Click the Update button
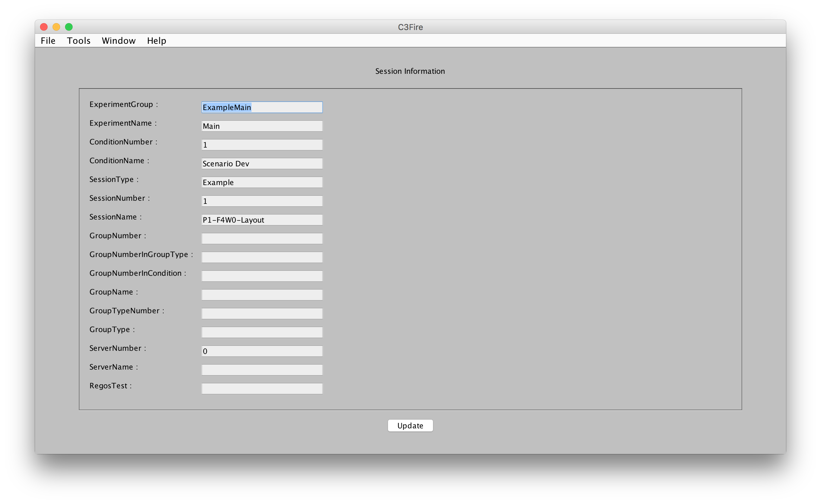This screenshot has width=821, height=504. (x=410, y=426)
